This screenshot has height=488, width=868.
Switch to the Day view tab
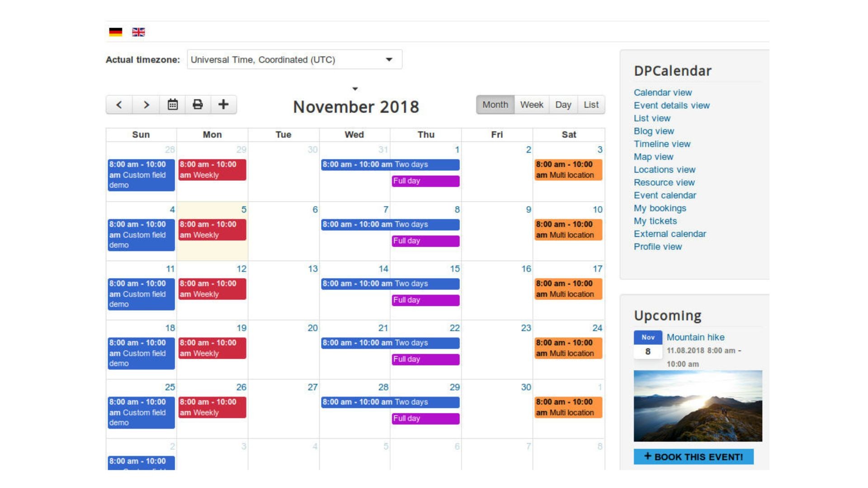tap(563, 105)
